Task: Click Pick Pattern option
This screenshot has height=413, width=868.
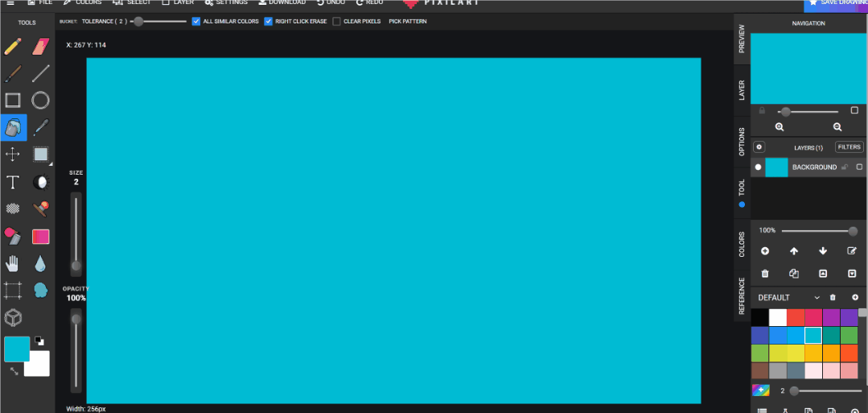Action: tap(408, 21)
